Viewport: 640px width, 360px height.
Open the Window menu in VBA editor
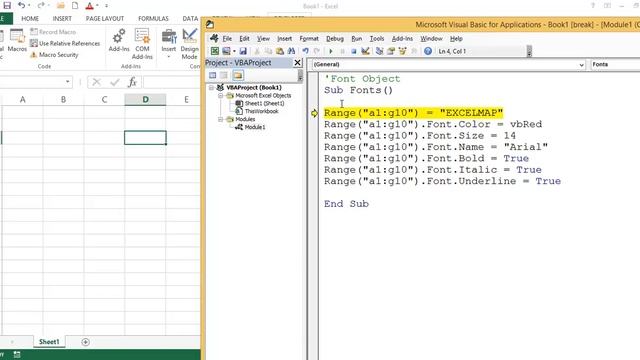point(431,39)
